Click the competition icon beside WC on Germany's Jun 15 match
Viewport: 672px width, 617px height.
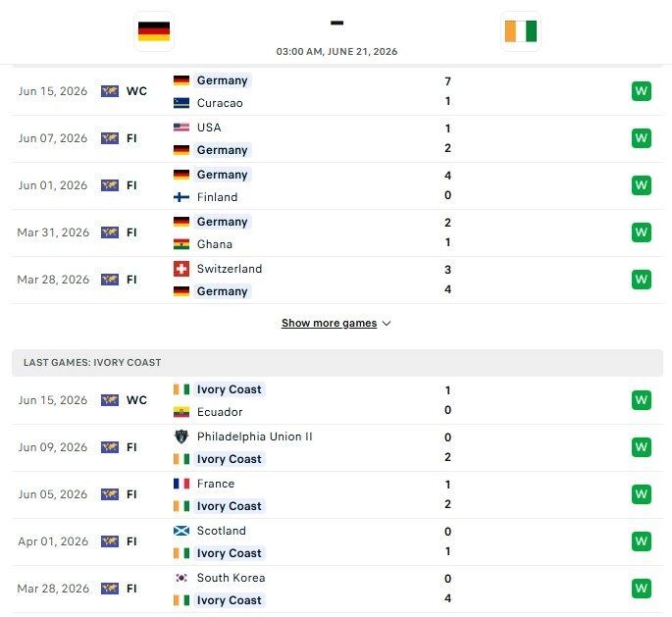click(110, 91)
